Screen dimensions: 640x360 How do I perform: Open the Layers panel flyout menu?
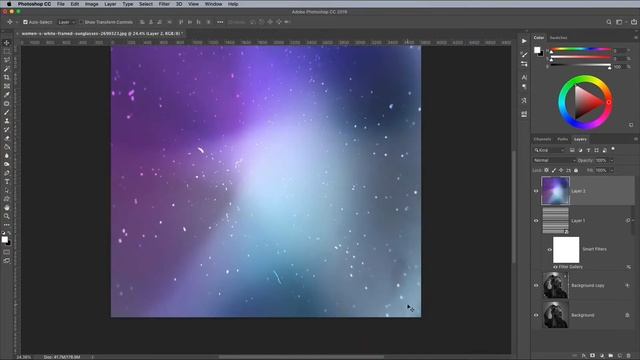tap(636, 139)
